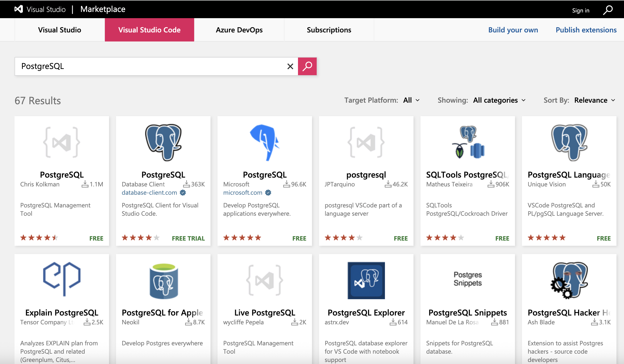The image size is (624, 364).
Task: Click the FREE TRIAL label on Database Client
Action: coord(188,238)
